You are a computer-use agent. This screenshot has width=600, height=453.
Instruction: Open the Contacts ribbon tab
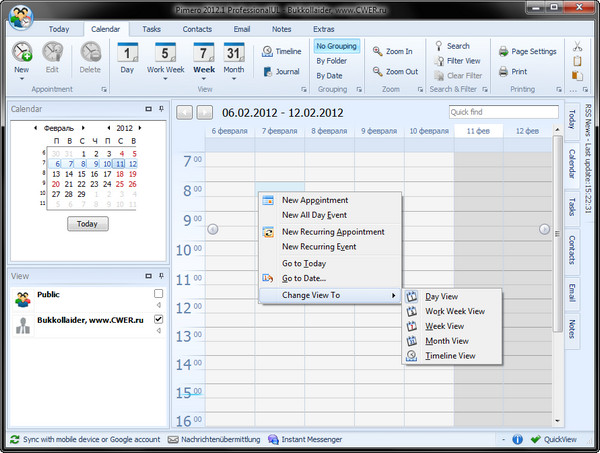tap(197, 29)
